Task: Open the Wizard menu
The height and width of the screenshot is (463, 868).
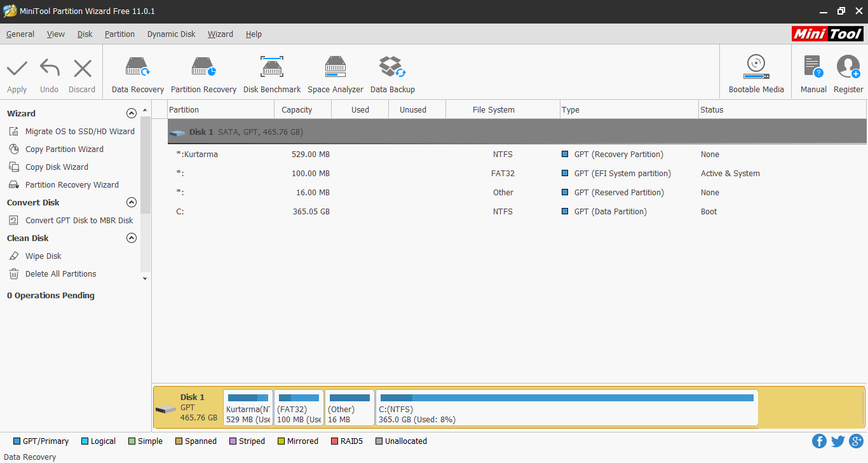Action: (220, 34)
